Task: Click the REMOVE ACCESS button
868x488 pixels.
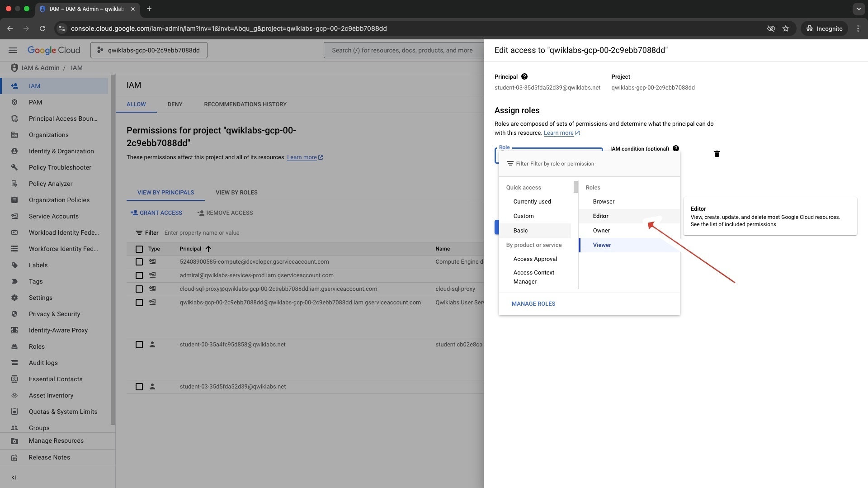Action: 225,213
